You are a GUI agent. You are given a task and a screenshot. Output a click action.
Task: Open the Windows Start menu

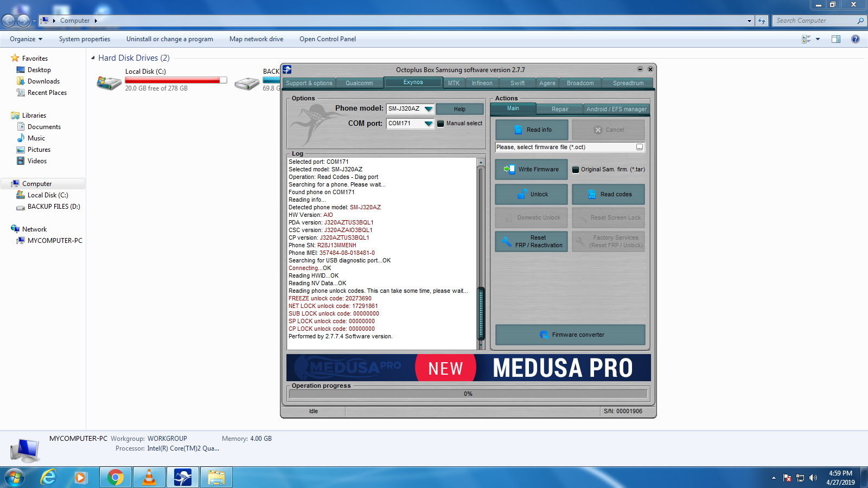tap(15, 477)
